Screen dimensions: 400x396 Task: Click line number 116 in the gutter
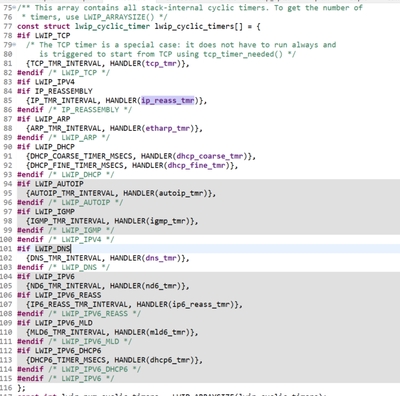(6, 388)
